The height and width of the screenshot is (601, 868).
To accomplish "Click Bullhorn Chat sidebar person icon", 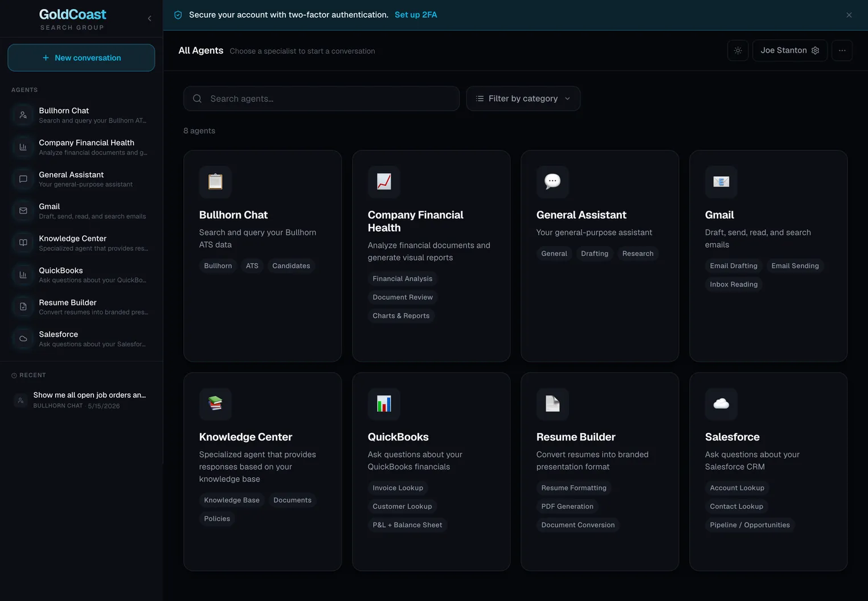I will pyautogui.click(x=23, y=115).
